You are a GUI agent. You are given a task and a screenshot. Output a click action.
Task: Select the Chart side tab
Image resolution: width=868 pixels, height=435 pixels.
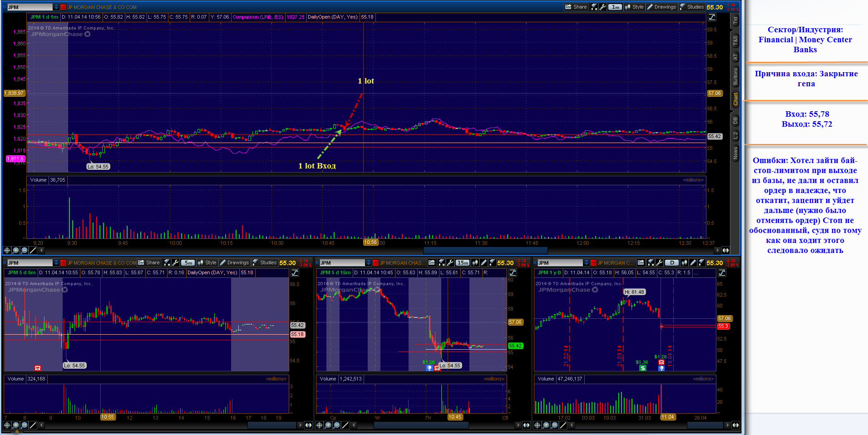(x=735, y=99)
